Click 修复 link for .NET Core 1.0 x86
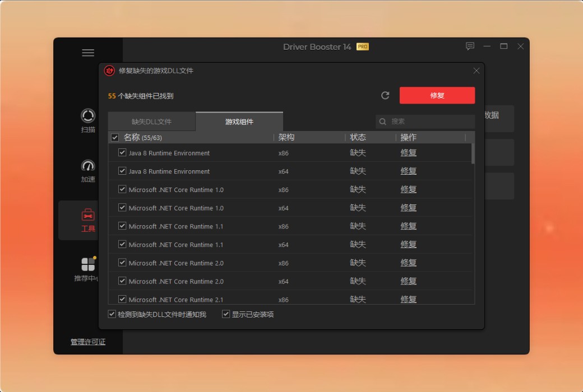Viewport: 583px width, 392px height. coord(408,189)
